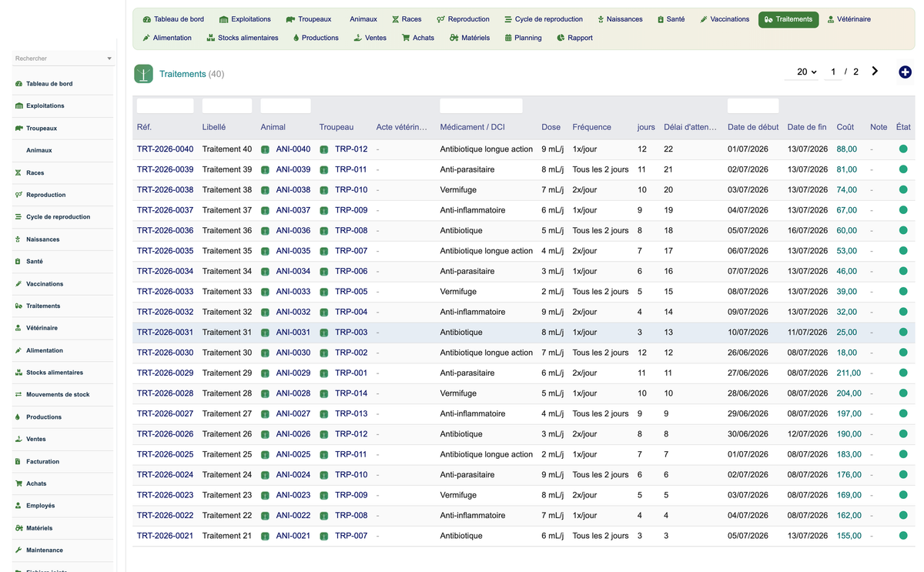The height and width of the screenshot is (572, 924).
Task: Switch to Vaccinations top tab
Action: pyautogui.click(x=725, y=19)
